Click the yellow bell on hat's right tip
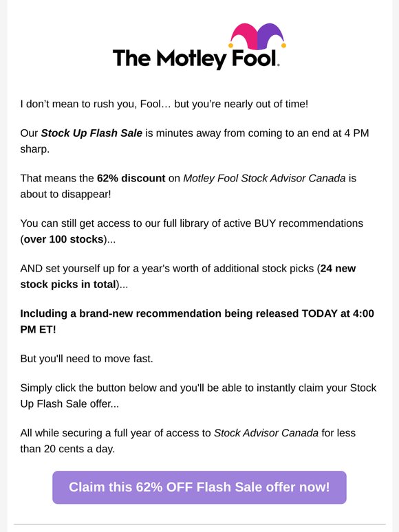 point(283,45)
